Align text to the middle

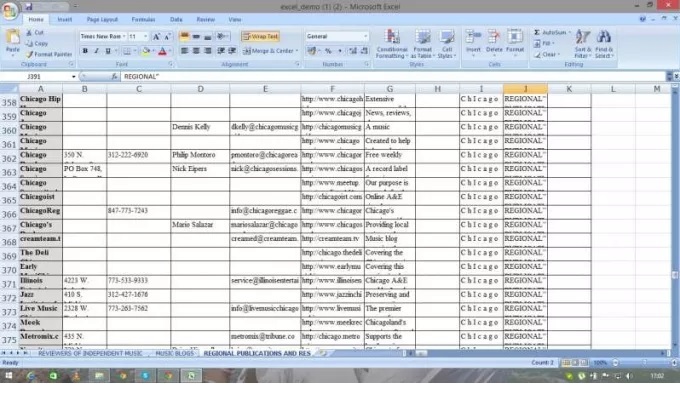coord(196,37)
